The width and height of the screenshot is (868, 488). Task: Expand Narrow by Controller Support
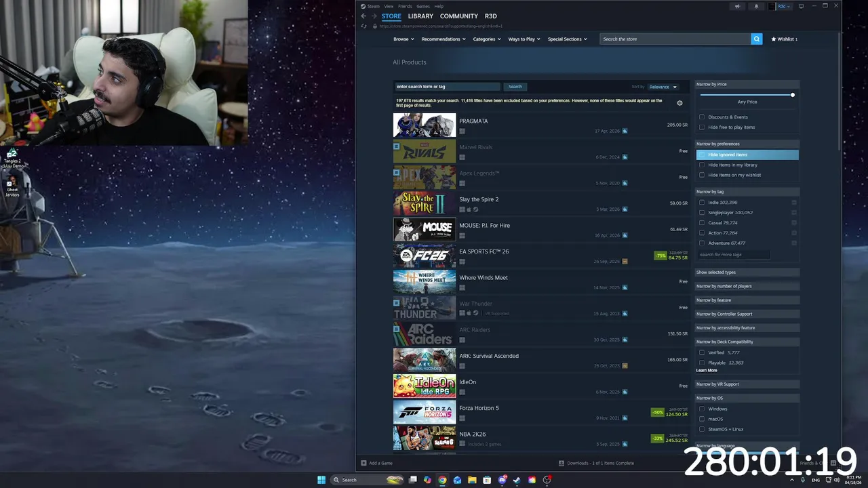(747, 314)
